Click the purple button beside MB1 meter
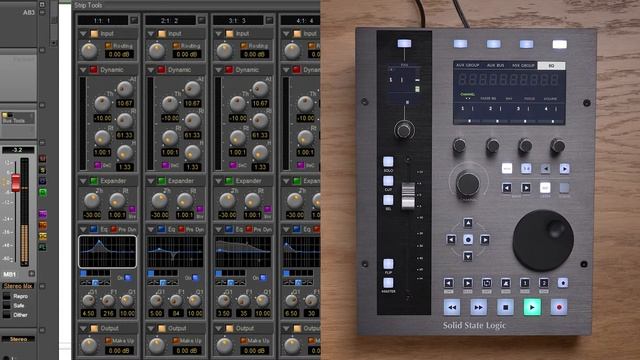The image size is (640, 360). [x=43, y=214]
